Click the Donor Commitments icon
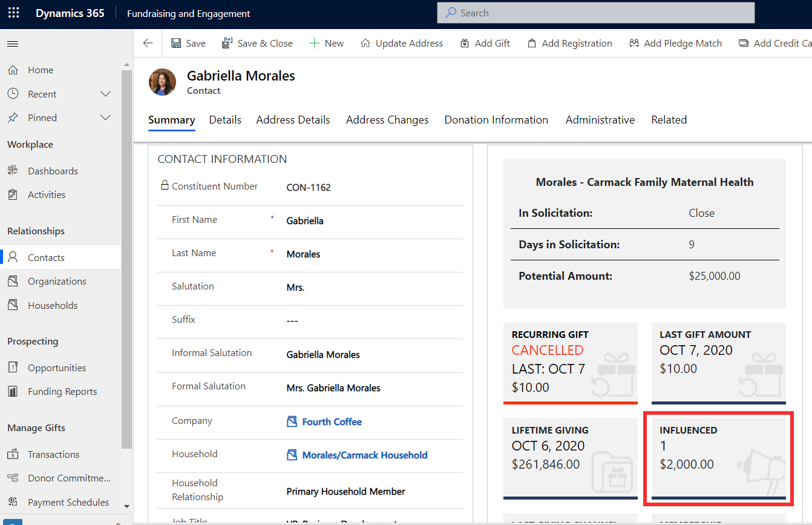 [13, 478]
